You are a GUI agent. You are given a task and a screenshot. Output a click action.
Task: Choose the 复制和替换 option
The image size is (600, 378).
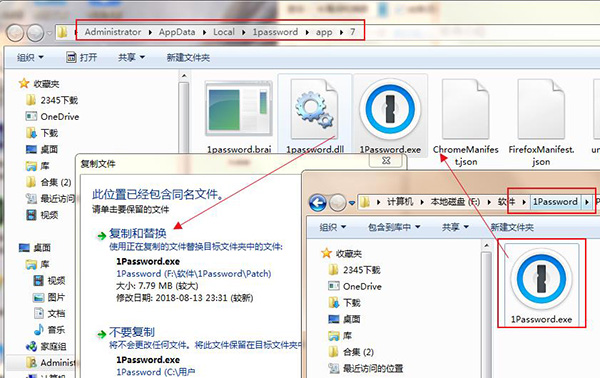pos(138,233)
